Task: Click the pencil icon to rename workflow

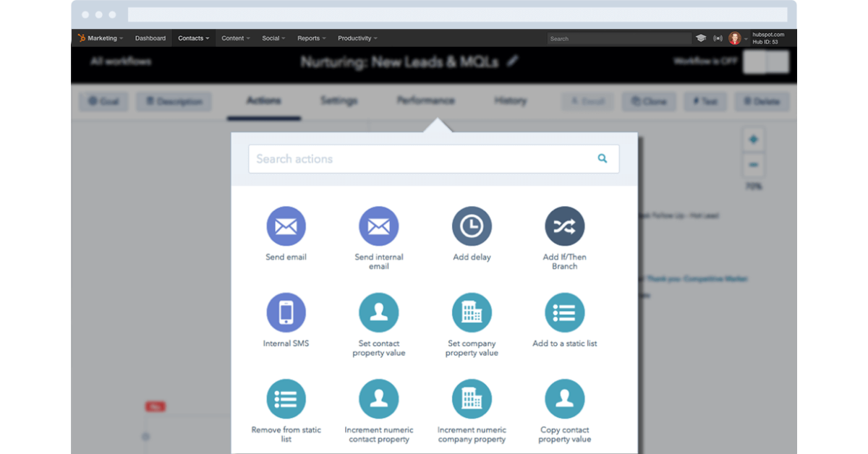Action: click(513, 61)
